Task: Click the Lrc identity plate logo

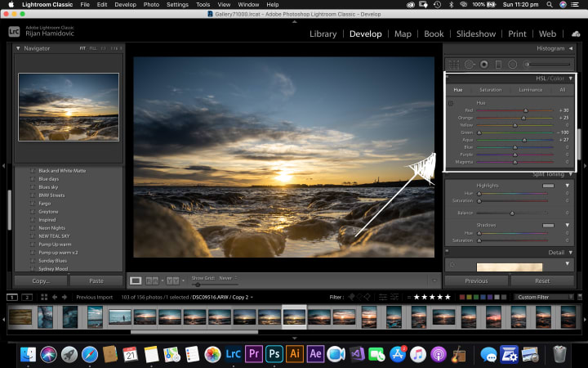Action: tap(14, 32)
